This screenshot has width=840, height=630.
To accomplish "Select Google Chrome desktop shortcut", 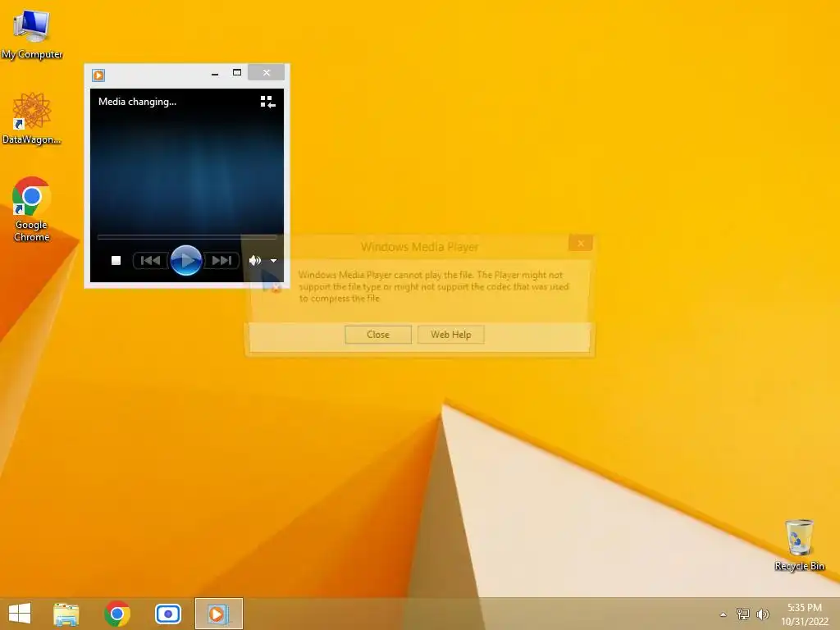I will [x=32, y=209].
